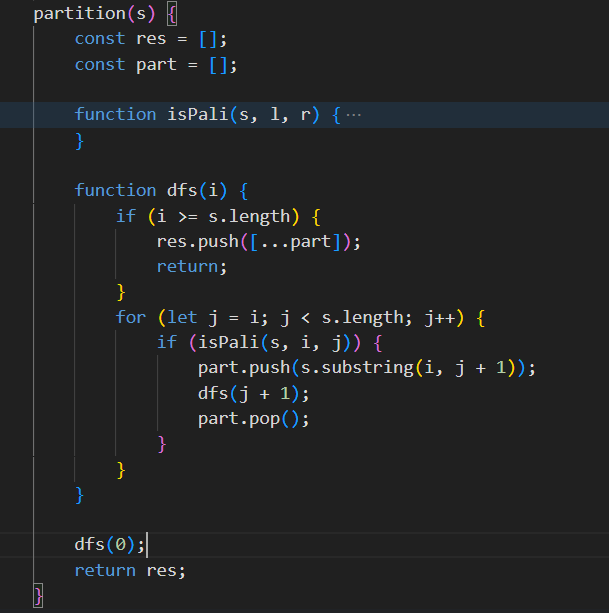Viewport: 609px width, 613px height.
Task: Click the highlighted opening brace after partition(s)
Action: [x=171, y=14]
